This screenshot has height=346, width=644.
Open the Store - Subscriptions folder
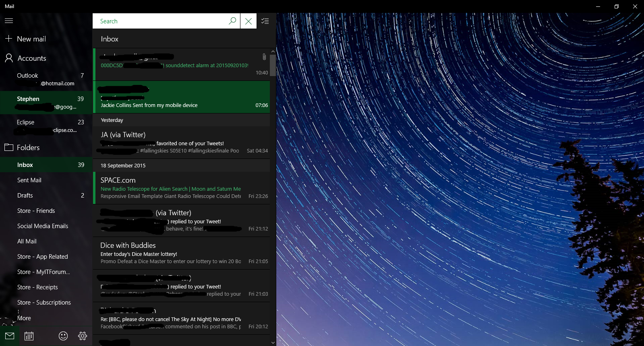46,303
